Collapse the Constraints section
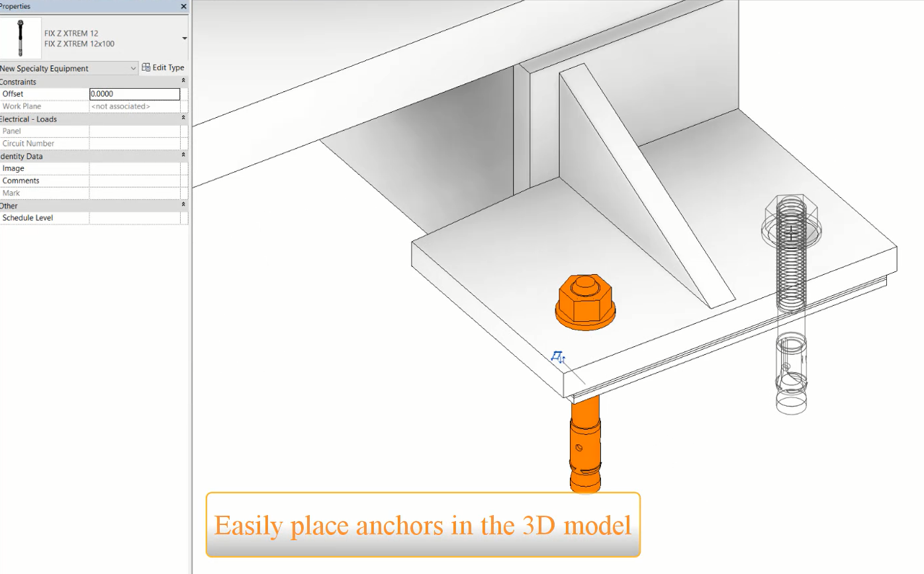The width and height of the screenshot is (924, 574). (x=184, y=81)
